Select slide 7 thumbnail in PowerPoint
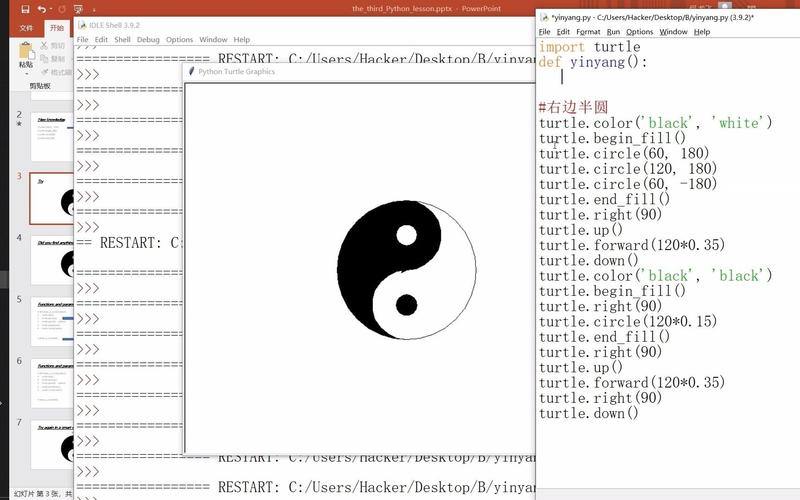Viewport: 800px width, 500px height. 52,444
